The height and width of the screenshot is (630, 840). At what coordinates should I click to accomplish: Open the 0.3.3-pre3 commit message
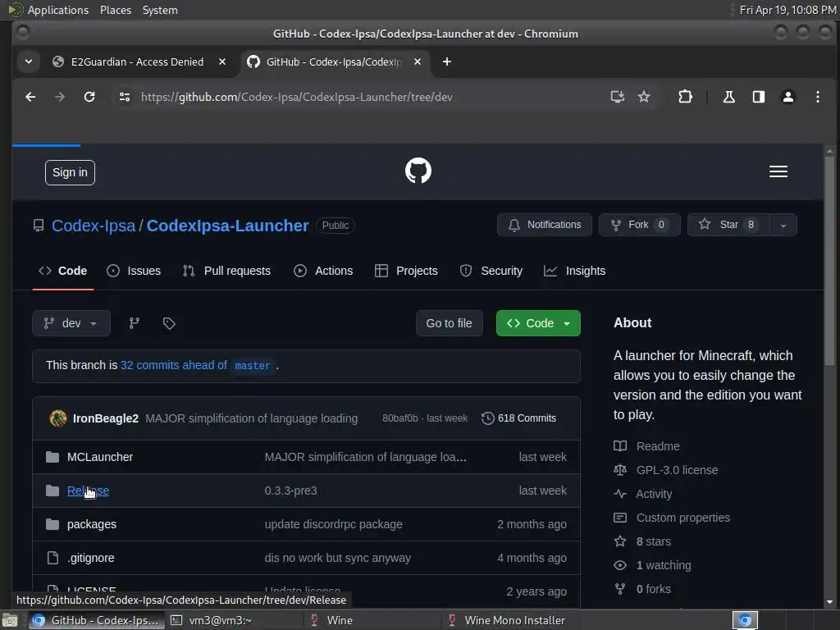click(x=291, y=491)
